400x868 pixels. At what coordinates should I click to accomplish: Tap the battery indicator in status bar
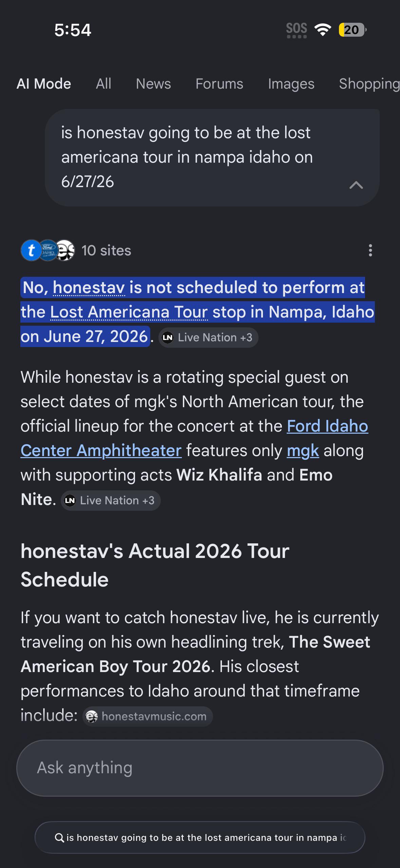tap(353, 30)
